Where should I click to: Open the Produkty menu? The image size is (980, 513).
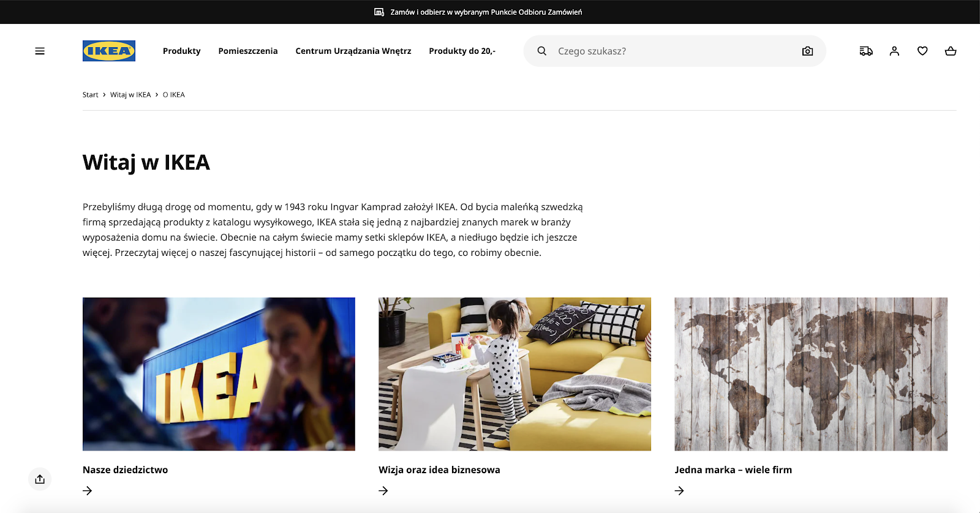pos(181,51)
